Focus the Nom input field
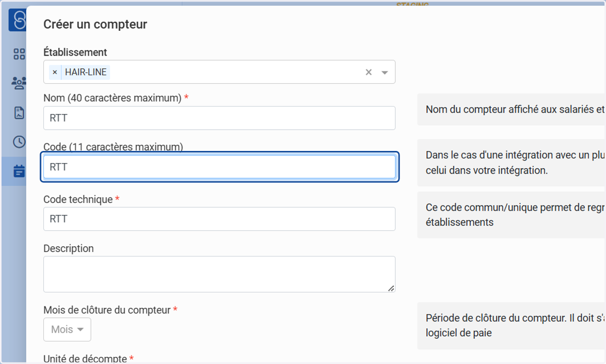606x364 pixels. tap(219, 118)
